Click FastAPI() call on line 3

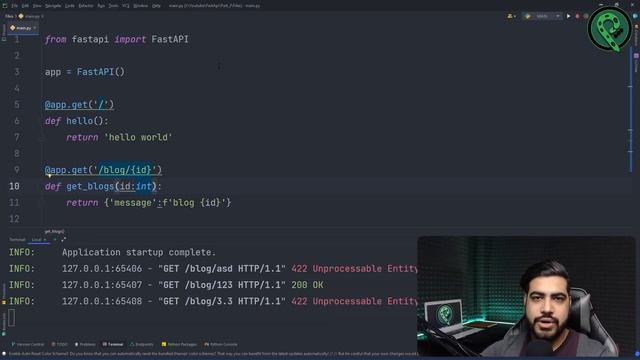tap(100, 72)
